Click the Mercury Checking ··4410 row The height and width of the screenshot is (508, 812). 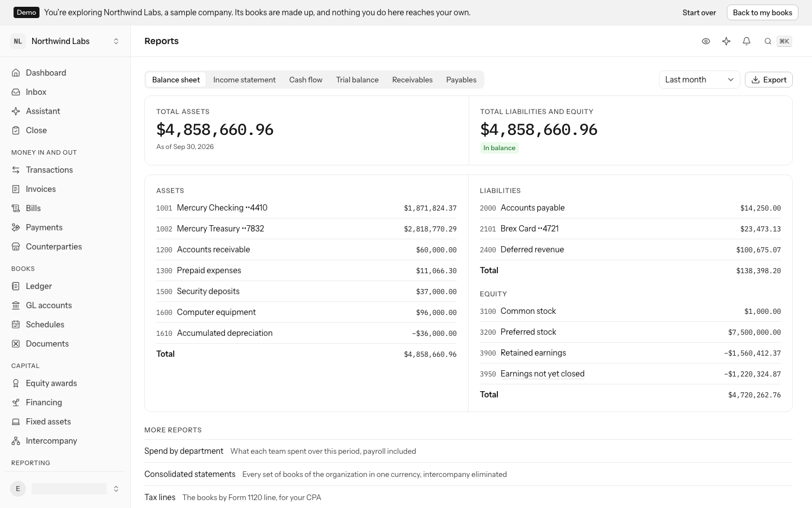click(306, 208)
